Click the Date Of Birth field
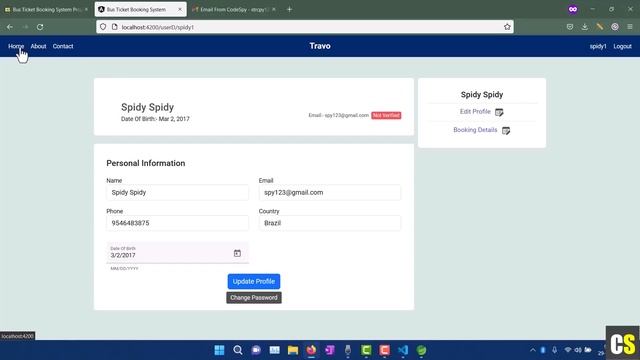 (x=178, y=253)
